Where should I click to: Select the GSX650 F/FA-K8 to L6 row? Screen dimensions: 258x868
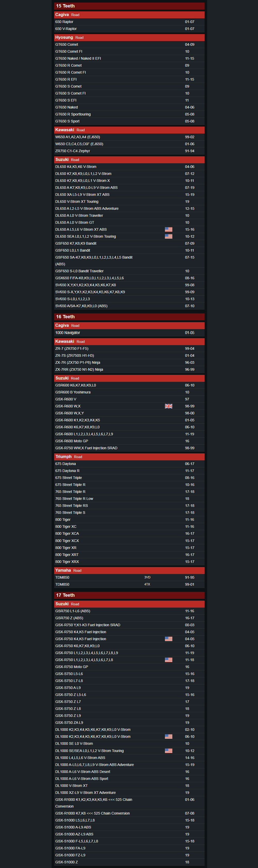click(x=129, y=278)
